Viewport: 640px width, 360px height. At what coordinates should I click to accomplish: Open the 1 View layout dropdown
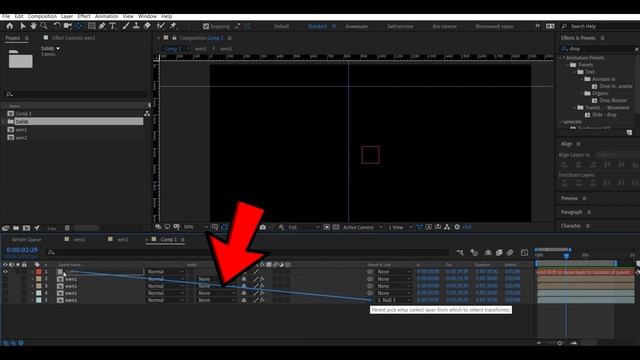click(x=400, y=227)
